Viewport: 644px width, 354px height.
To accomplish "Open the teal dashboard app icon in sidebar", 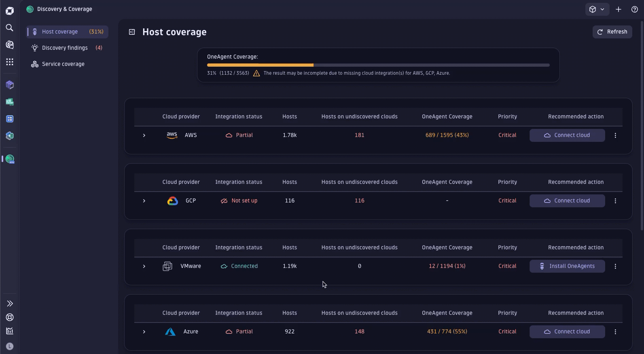I will [x=10, y=102].
